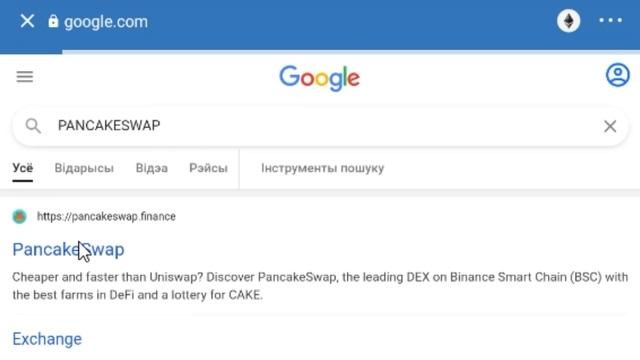The image size is (640, 360).
Task: Open Інструменты пошуку search tools
Action: click(x=322, y=169)
